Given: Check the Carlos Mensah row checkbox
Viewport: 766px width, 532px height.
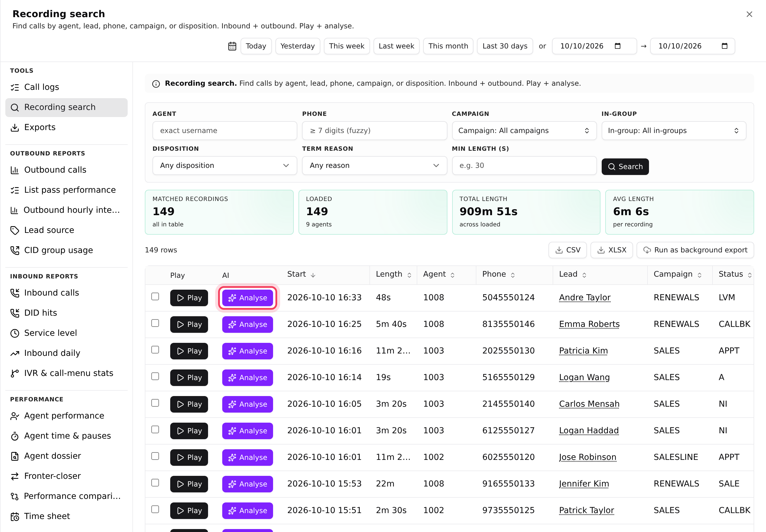Looking at the screenshot, I should (155, 403).
